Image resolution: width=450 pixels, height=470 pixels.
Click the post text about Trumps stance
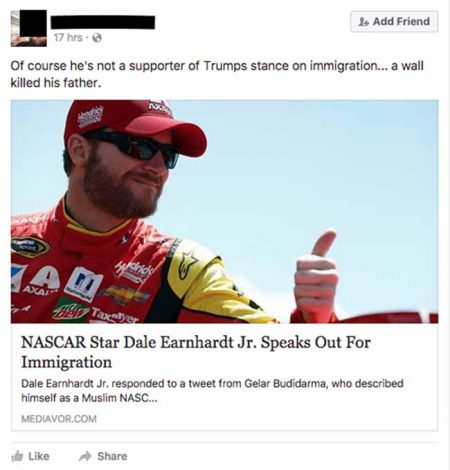217,74
